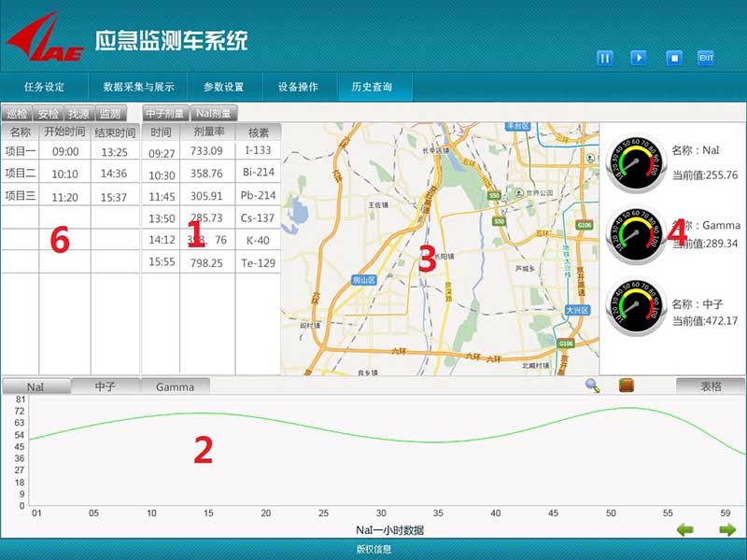
Task: Open the 任务设定 menu
Action: [44, 87]
